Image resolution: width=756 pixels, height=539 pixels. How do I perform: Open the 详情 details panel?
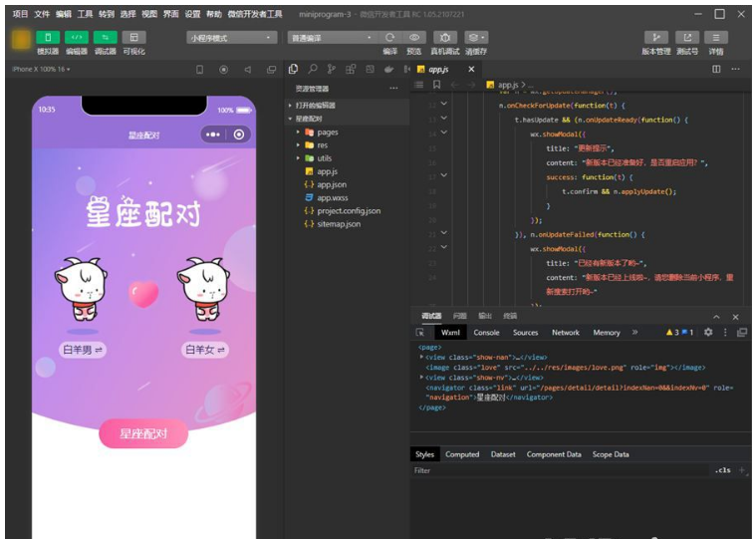click(x=716, y=38)
